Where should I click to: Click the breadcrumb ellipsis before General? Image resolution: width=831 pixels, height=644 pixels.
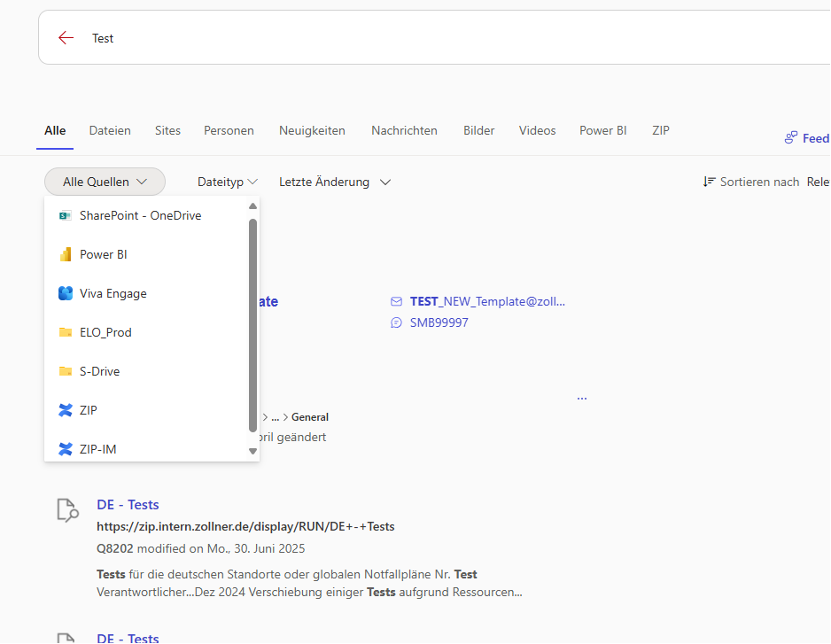275,417
